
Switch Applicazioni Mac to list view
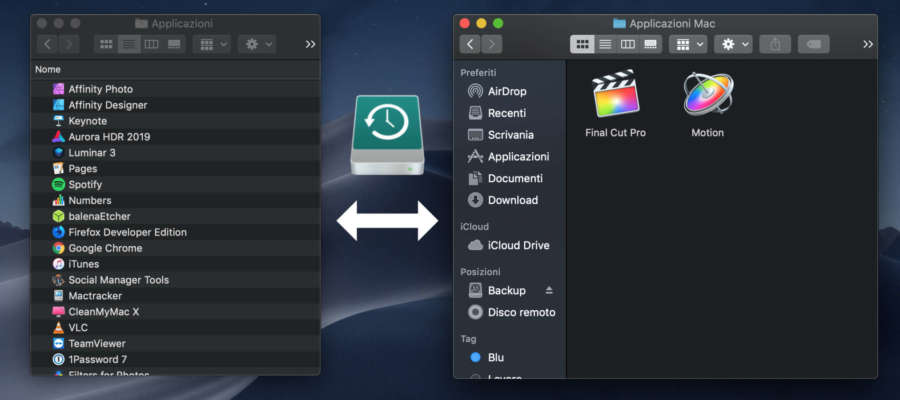(605, 44)
